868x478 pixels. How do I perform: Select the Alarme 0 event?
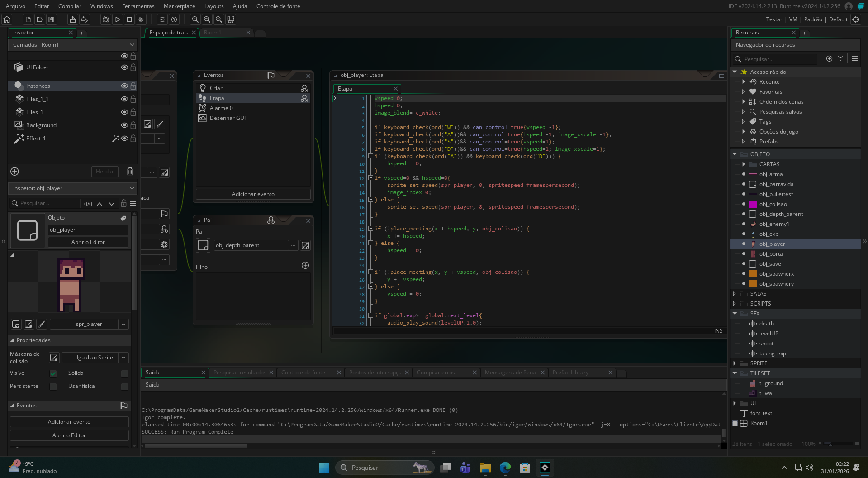click(x=221, y=108)
